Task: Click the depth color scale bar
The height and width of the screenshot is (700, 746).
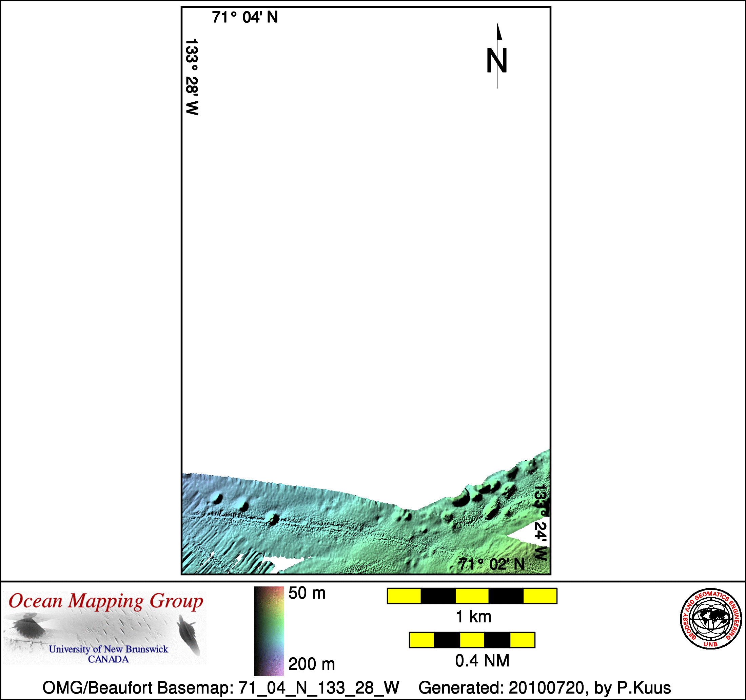Action: point(269,631)
